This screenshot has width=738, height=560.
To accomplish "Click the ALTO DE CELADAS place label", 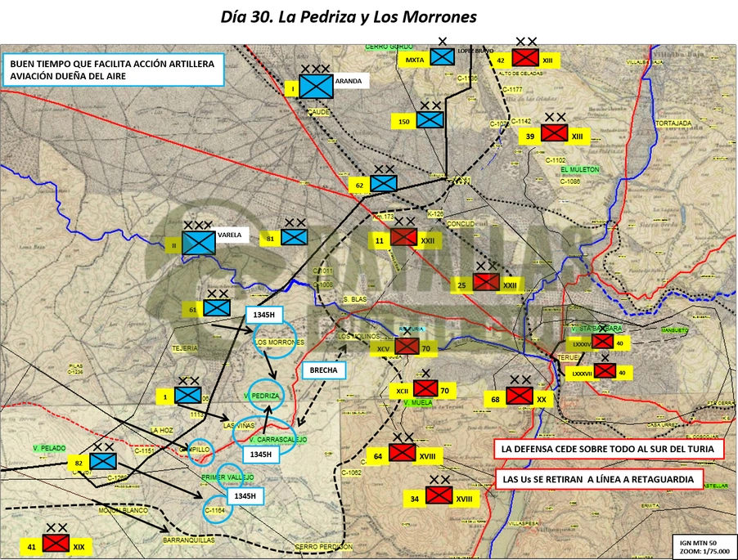I will [520, 74].
